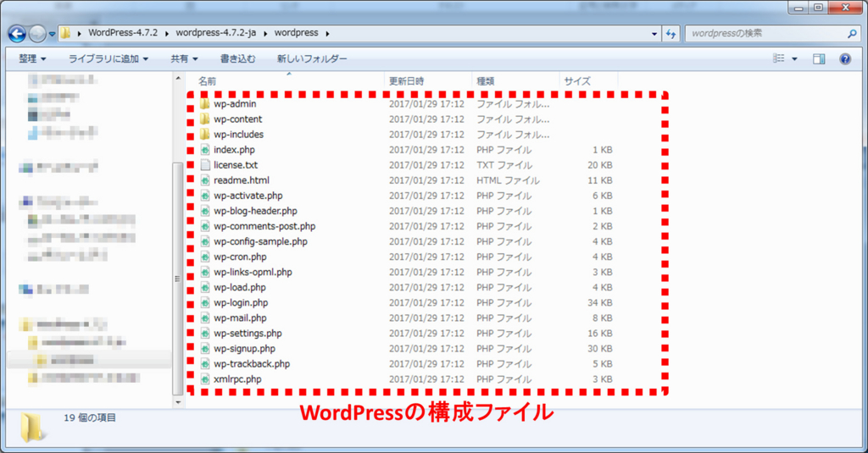Expand the arrow after WordPress-4.7.2 breadcrumb
868x453 pixels.
pyautogui.click(x=167, y=34)
